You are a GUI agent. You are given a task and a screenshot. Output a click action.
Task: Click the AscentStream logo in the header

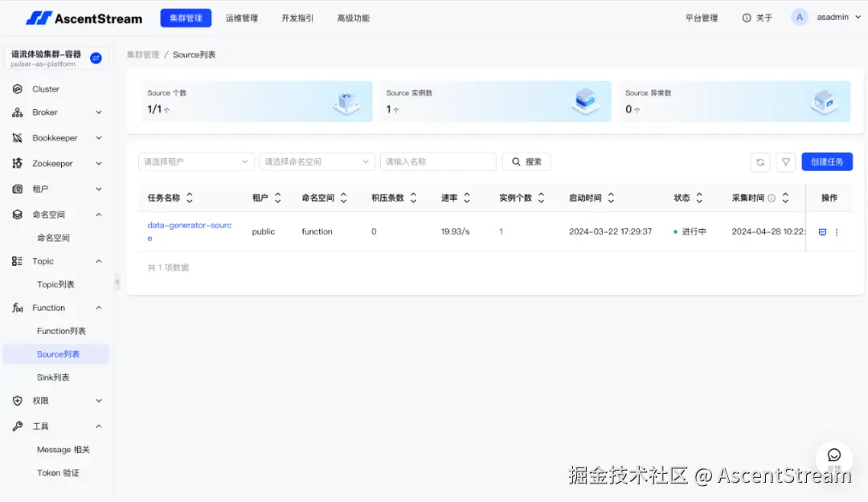(x=84, y=17)
